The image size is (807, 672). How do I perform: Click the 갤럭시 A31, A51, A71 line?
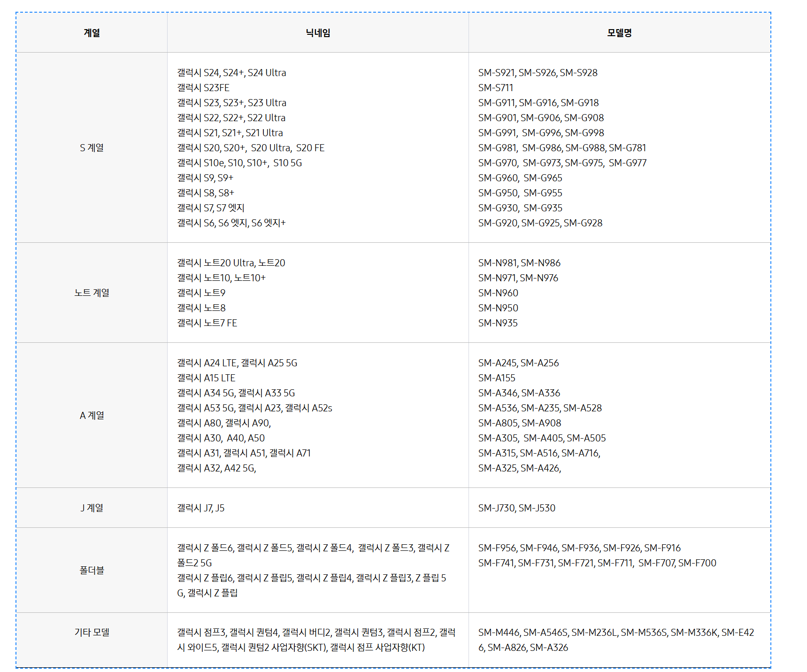click(244, 453)
